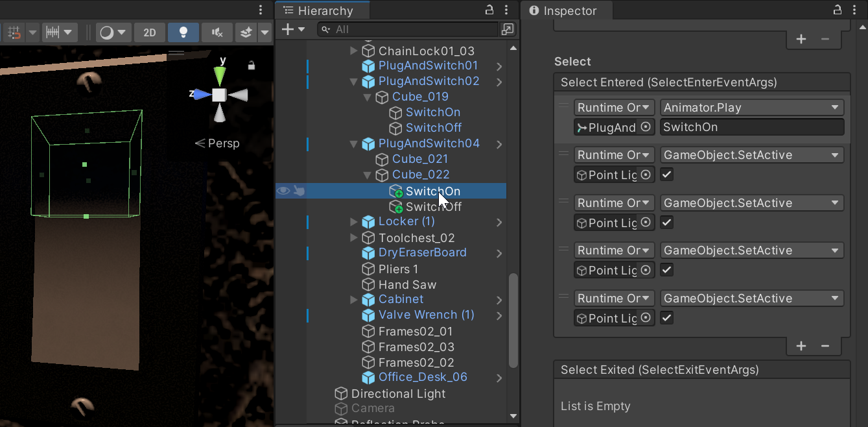Toggle the scene view effects icon

[246, 32]
